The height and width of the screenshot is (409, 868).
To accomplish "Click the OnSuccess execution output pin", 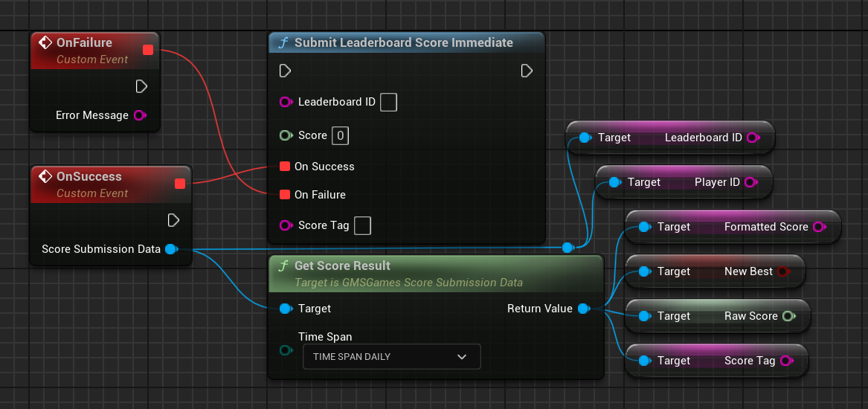I will (173, 220).
